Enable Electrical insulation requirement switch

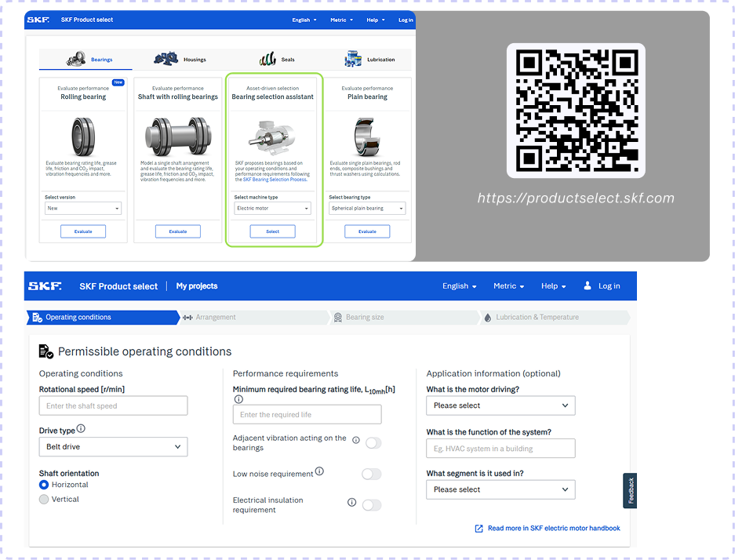tap(372, 504)
